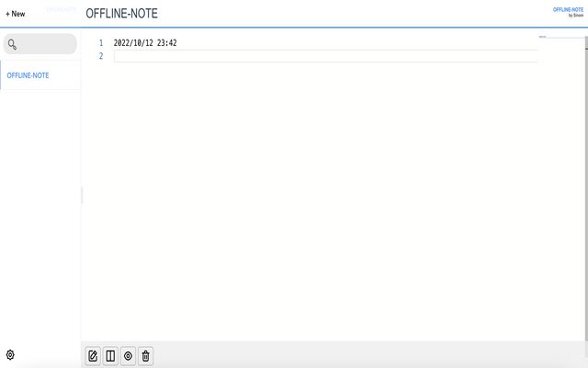The height and width of the screenshot is (368, 588).
Task: Open the OFFLINE-NOTE by Sinon link
Action: (568, 12)
